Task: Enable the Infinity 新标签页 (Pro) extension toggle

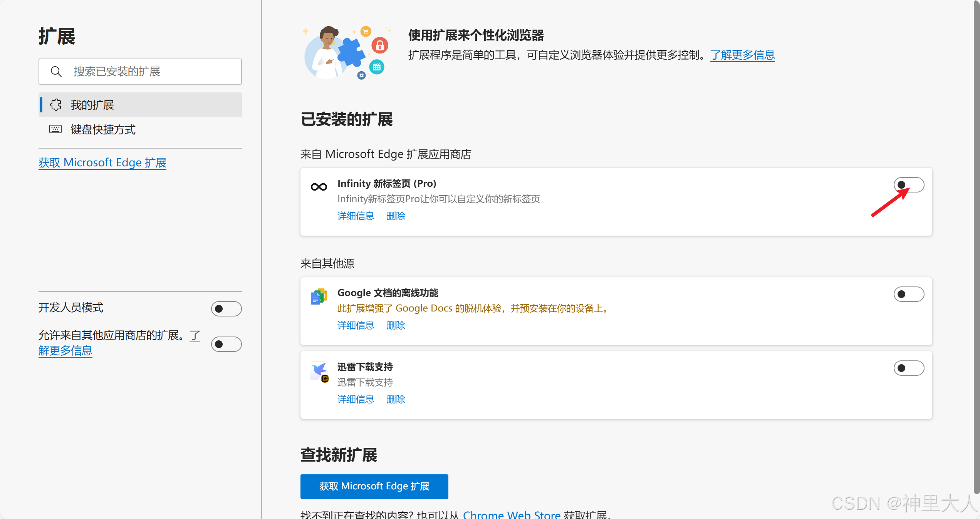Action: pyautogui.click(x=908, y=185)
